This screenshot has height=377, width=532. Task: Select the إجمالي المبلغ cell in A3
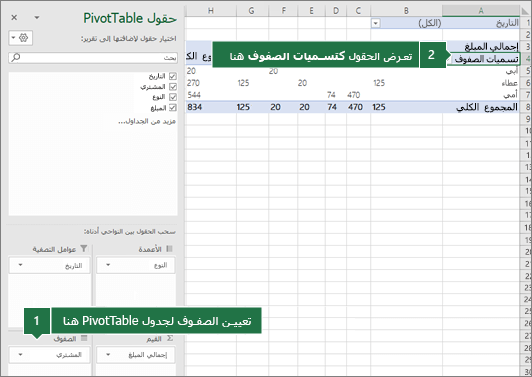(481, 46)
